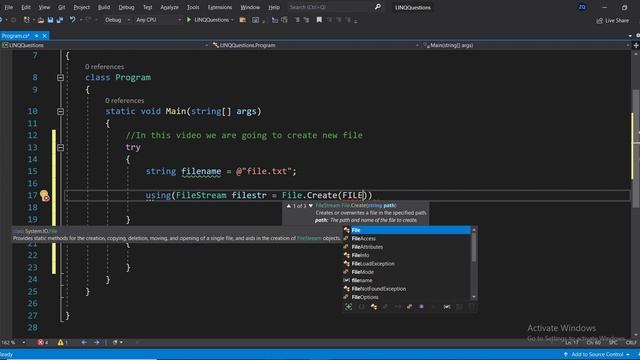Viewport: 640px width, 360px height.
Task: Click Add to Source Control
Action: (597, 355)
